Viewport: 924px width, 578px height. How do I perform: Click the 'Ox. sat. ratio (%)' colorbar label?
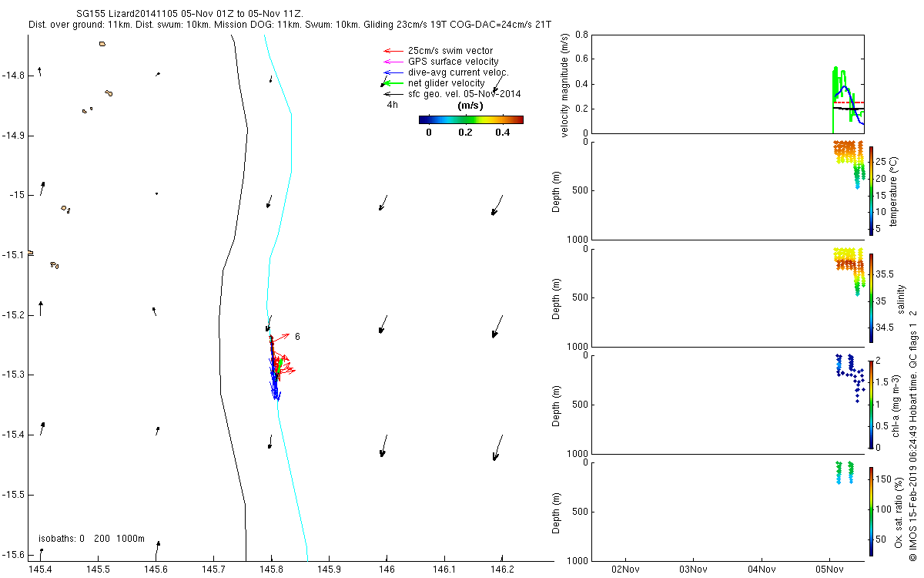coord(899,511)
